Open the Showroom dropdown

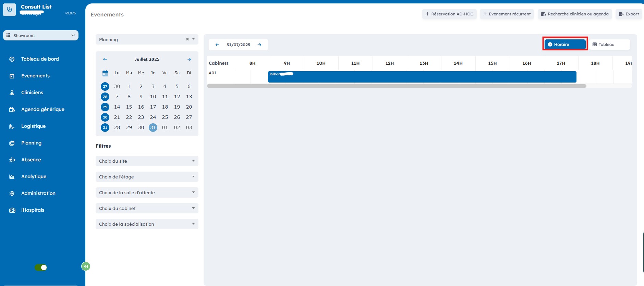41,35
